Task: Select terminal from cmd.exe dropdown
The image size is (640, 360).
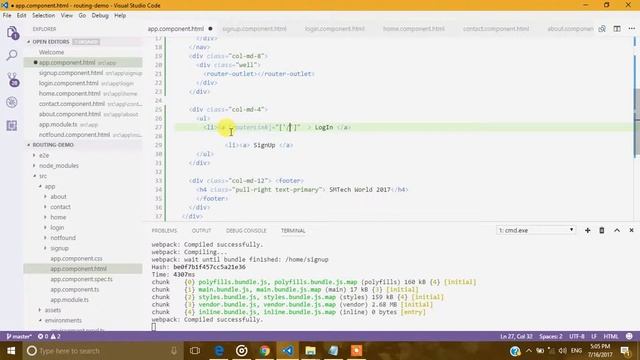Action: pyautogui.click(x=536, y=230)
